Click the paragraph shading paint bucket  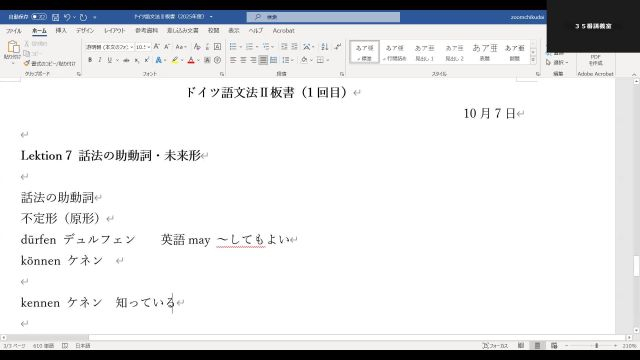click(x=304, y=60)
